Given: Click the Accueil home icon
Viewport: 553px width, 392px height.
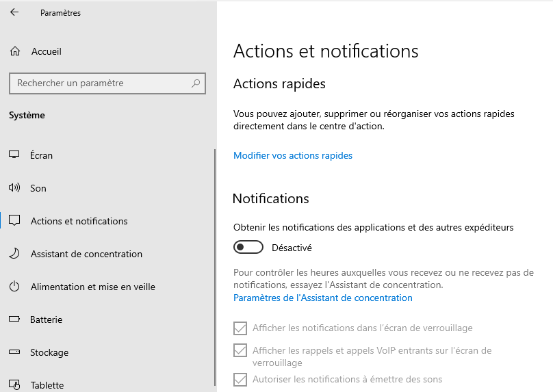Looking at the screenshot, I should coord(15,51).
